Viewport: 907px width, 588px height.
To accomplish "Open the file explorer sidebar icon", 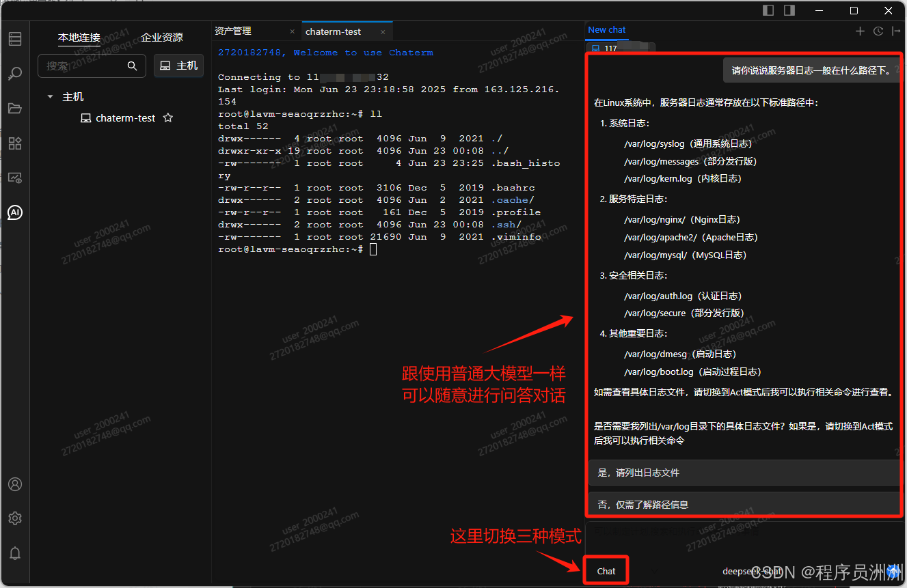I will 15,108.
